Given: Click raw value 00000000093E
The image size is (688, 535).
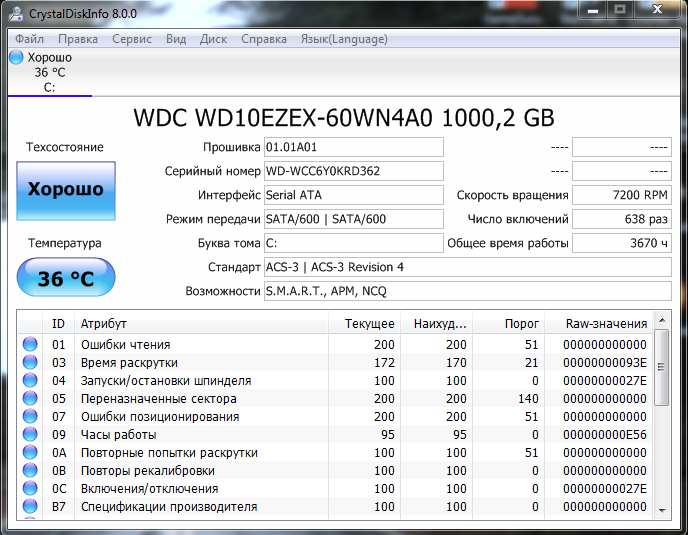Looking at the screenshot, I should [x=605, y=363].
